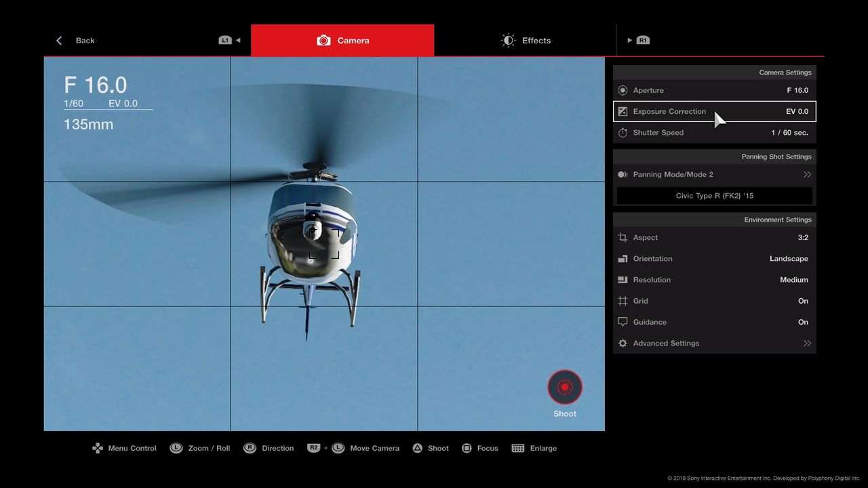Click the Aperture iris icon

tap(623, 90)
